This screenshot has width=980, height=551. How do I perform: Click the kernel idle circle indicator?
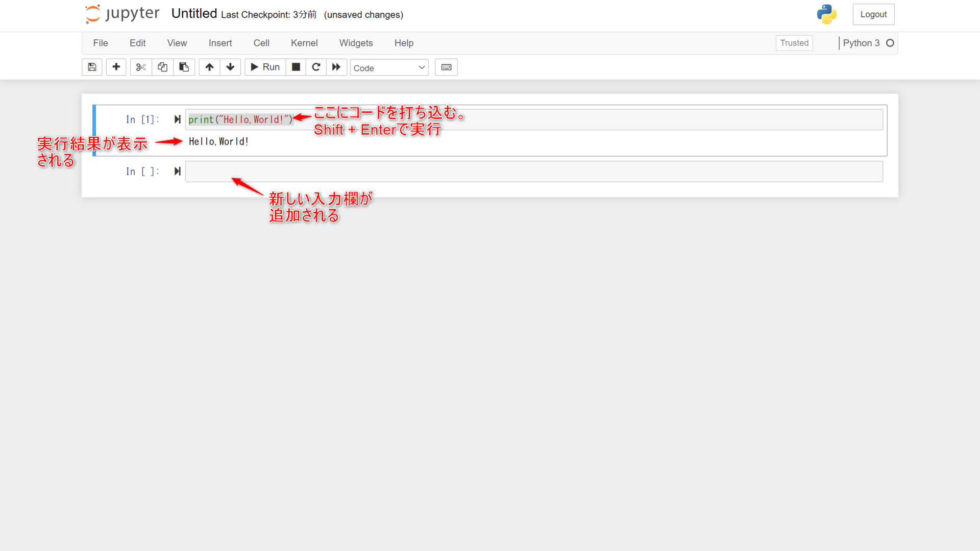pyautogui.click(x=890, y=43)
